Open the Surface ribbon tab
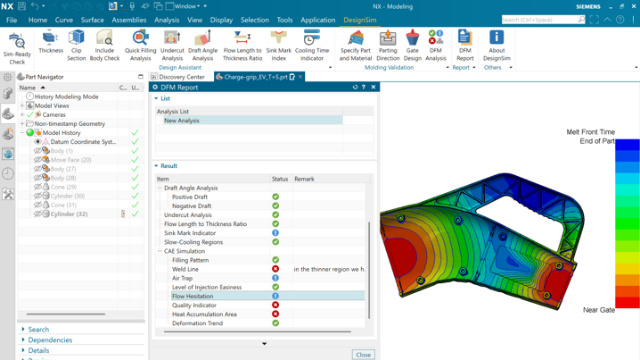Screen dimensions: 640x360 pyautogui.click(x=92, y=20)
